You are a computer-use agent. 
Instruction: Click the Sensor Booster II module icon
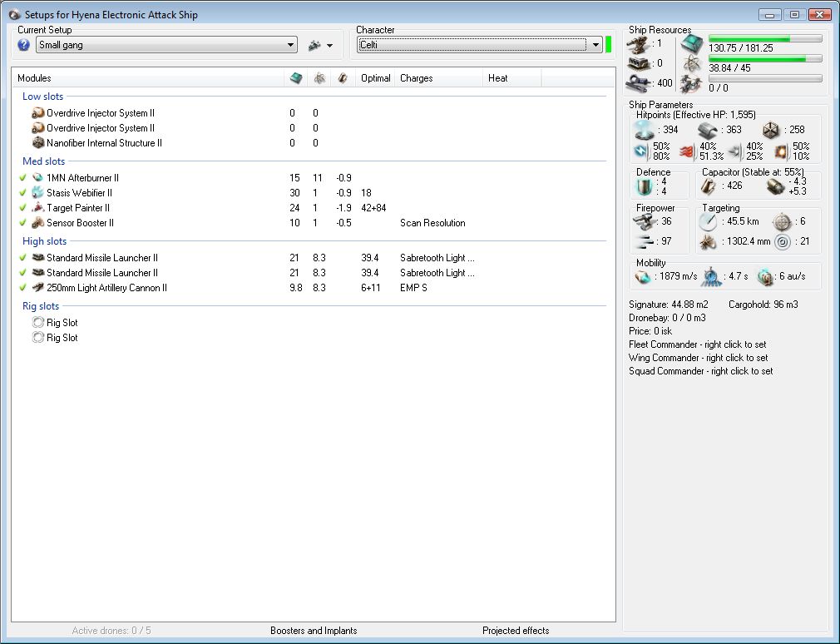coord(37,223)
